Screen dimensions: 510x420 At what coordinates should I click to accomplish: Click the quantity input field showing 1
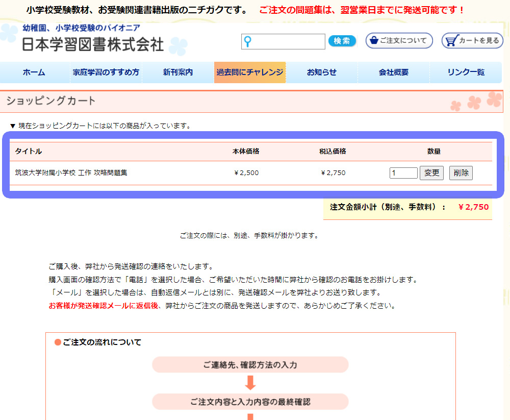[403, 173]
